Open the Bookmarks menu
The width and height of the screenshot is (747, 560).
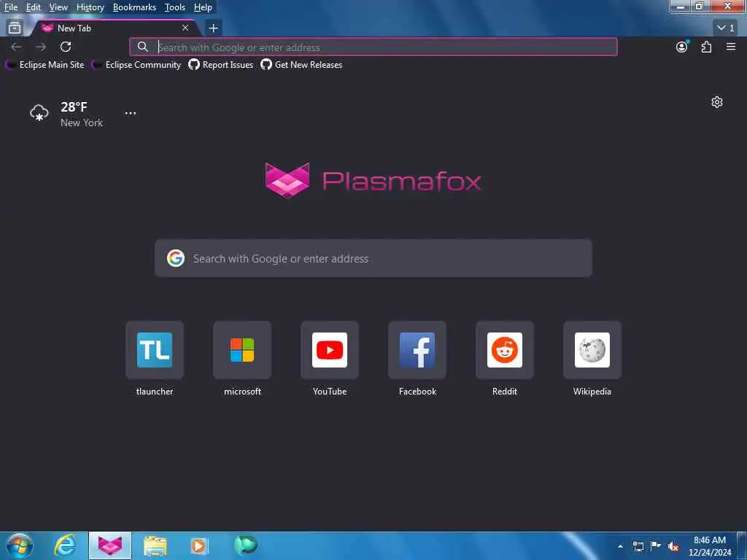[134, 7]
